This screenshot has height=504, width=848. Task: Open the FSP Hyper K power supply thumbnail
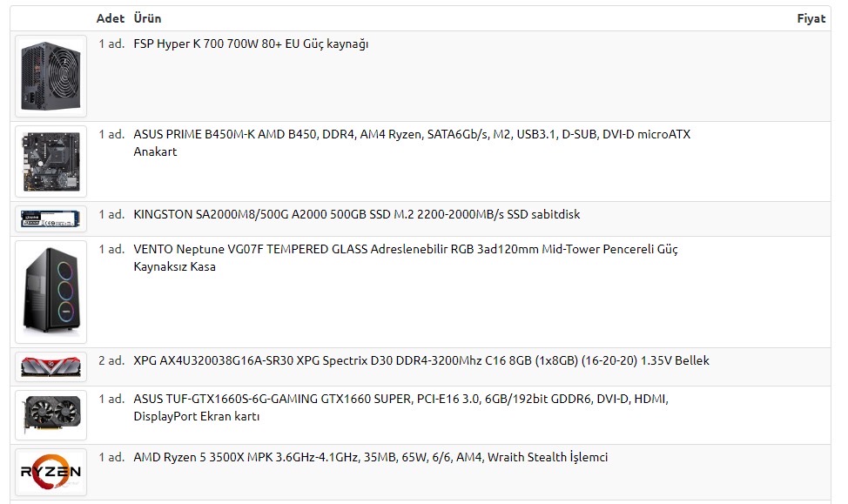(50, 77)
